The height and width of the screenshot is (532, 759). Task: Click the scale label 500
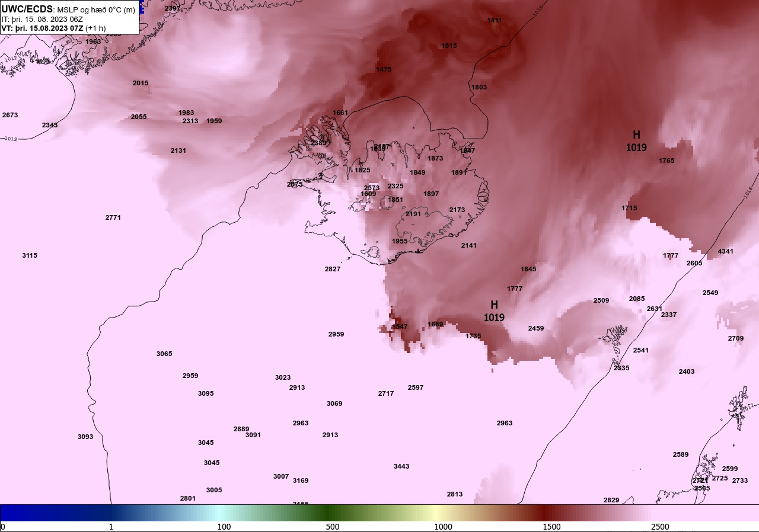333,527
